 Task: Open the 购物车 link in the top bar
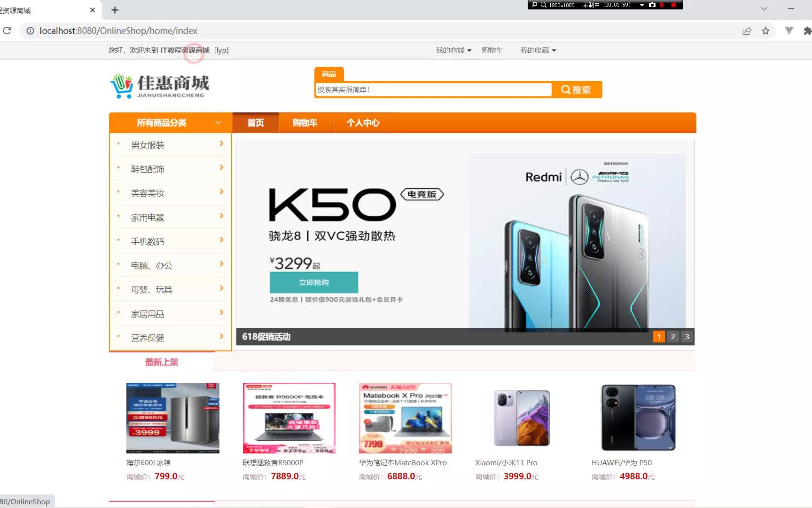[492, 50]
